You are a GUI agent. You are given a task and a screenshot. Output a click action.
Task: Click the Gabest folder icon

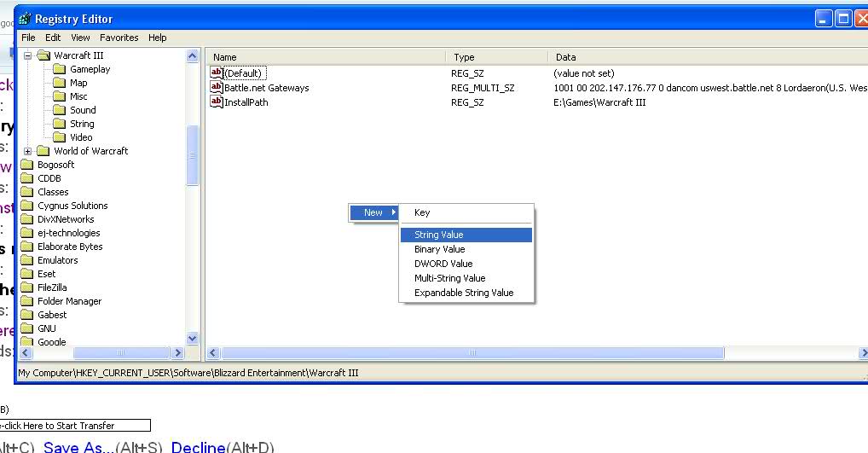coord(26,315)
